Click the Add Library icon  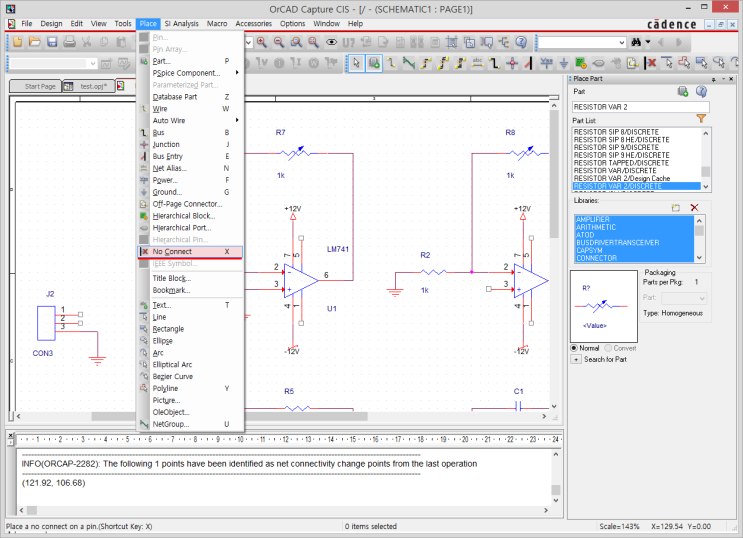tap(676, 208)
